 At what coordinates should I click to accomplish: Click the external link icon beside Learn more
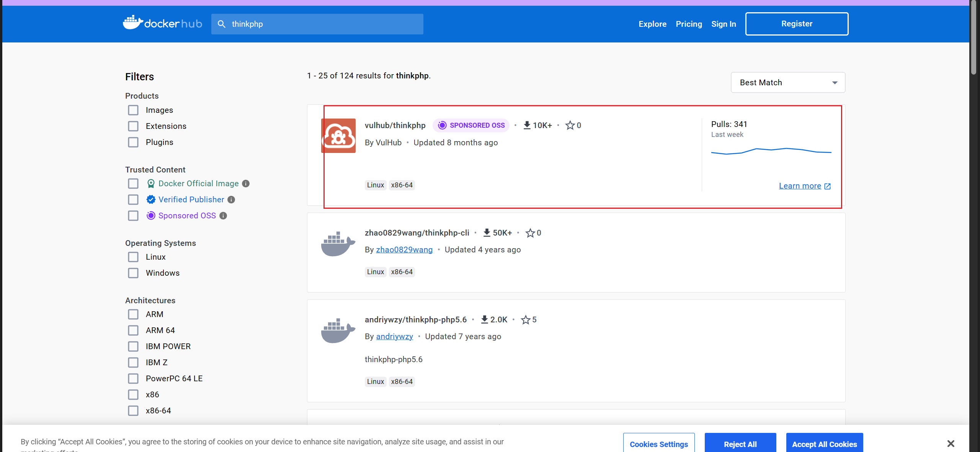[x=827, y=186]
